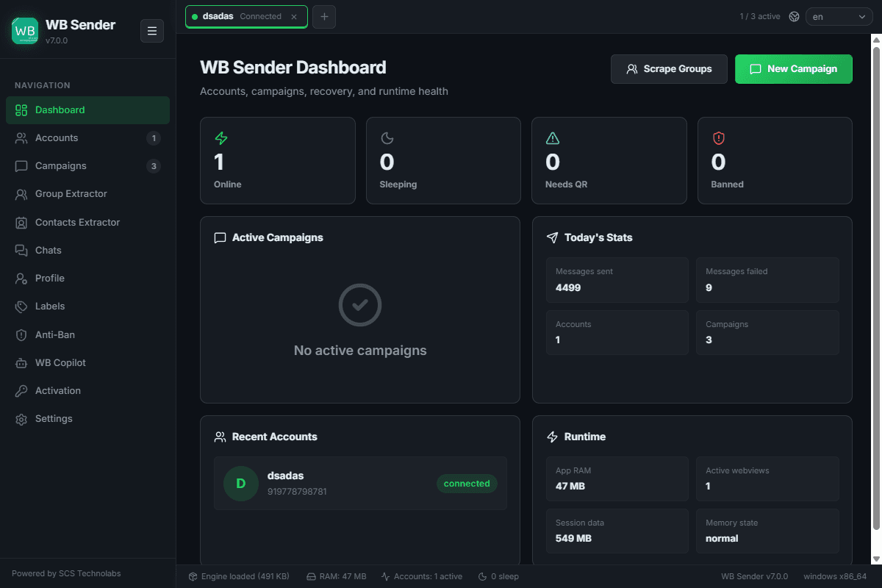Viewport: 882px width, 588px height.
Task: Click the windows x86_64 status text
Action: click(x=835, y=576)
